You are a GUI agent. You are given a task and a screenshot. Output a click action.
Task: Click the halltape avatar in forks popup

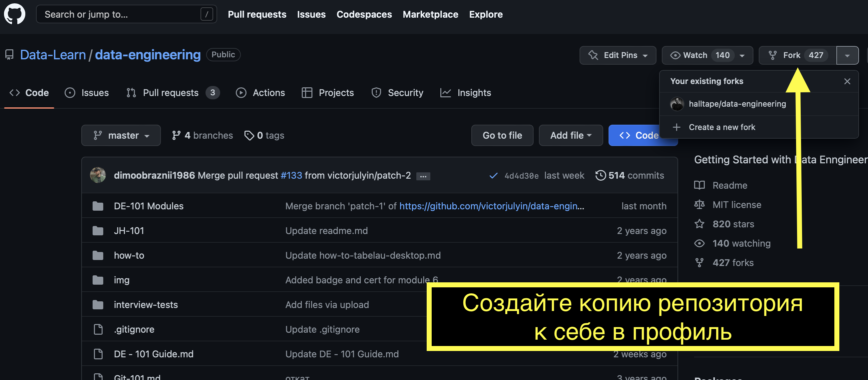click(677, 104)
